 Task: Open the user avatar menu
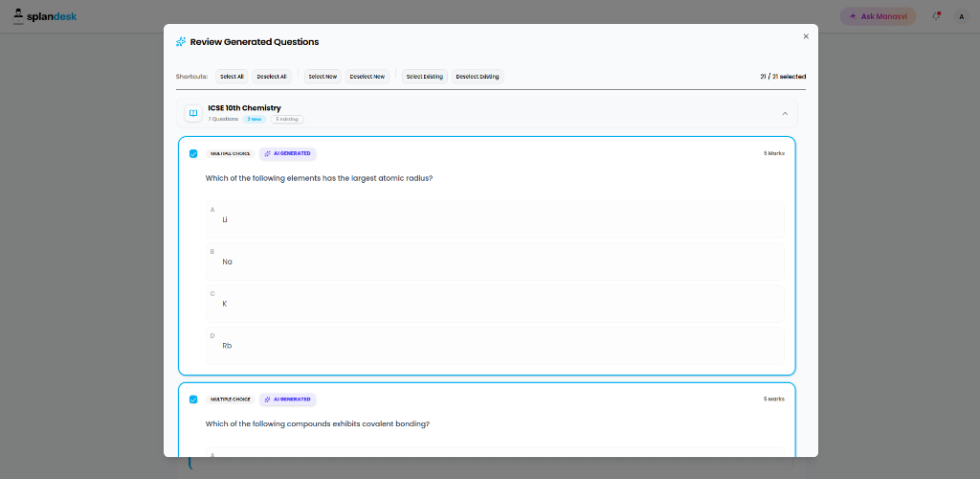pos(961,17)
